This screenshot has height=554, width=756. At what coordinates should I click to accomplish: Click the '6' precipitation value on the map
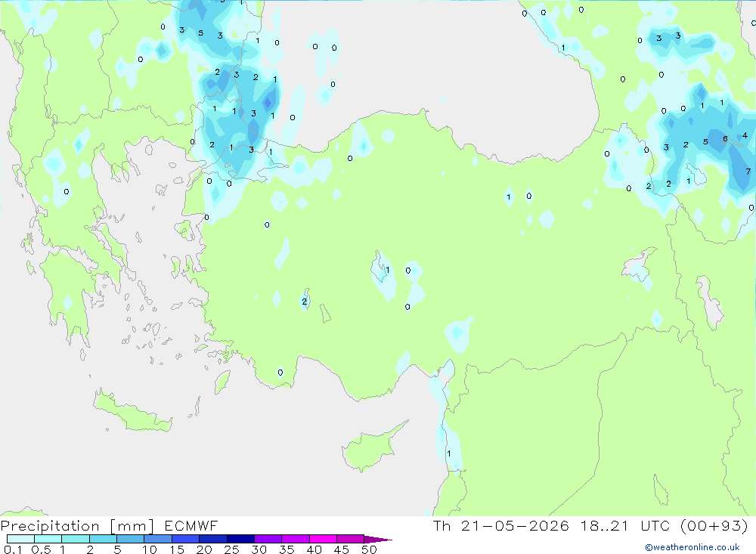point(725,139)
